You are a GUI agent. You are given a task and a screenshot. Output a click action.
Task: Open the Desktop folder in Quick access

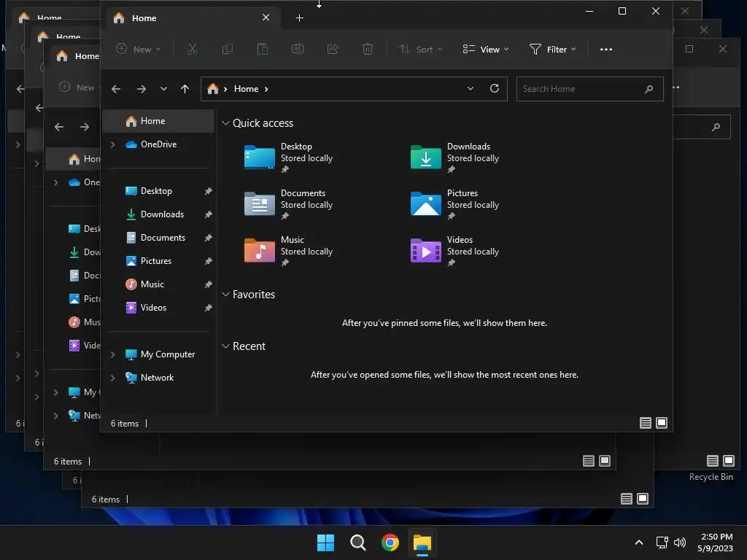(x=289, y=158)
